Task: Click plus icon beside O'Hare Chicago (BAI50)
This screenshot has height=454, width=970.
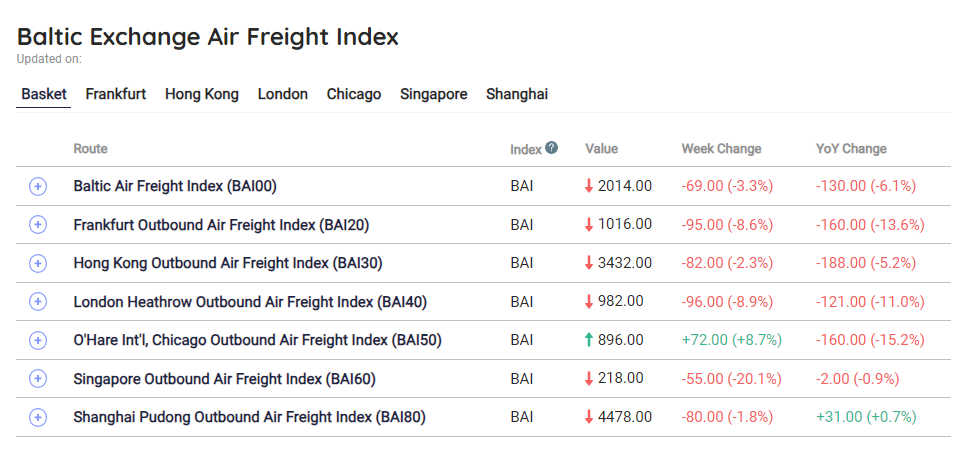Action: pos(38,340)
